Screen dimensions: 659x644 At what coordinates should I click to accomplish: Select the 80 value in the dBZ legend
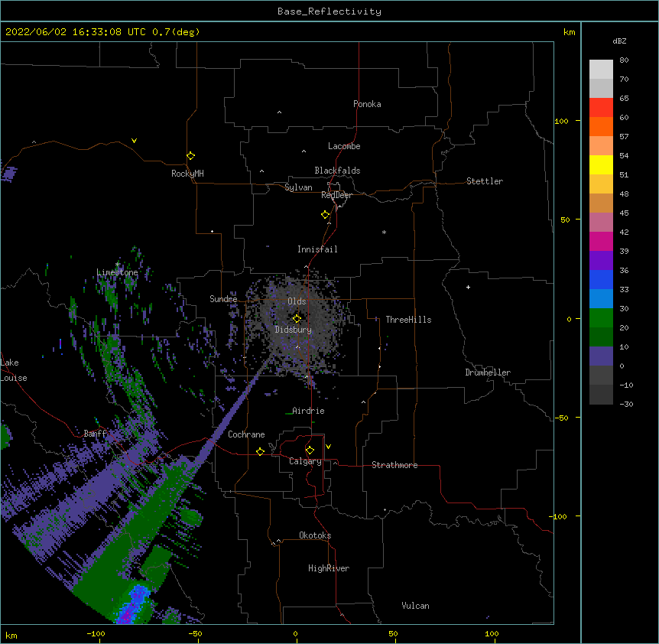(624, 60)
